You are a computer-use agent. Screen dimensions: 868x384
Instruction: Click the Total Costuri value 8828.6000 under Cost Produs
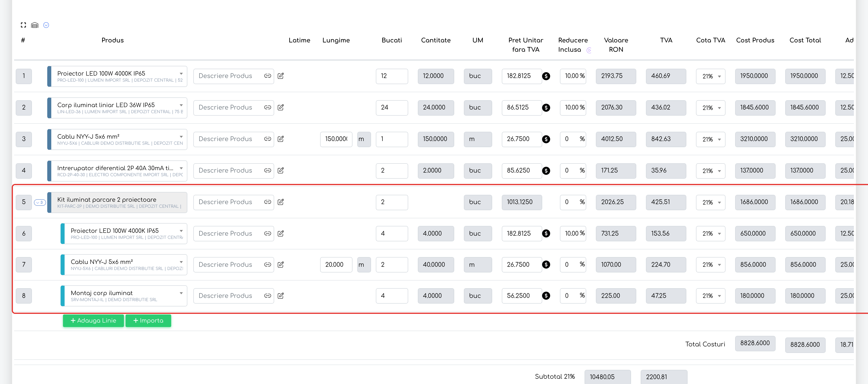click(755, 343)
